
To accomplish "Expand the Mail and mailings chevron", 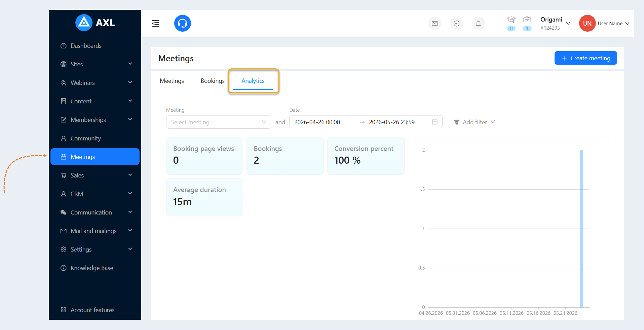I will pyautogui.click(x=130, y=230).
